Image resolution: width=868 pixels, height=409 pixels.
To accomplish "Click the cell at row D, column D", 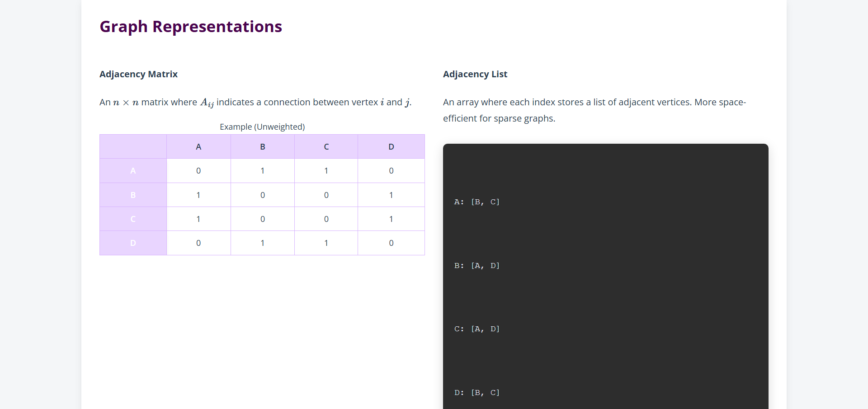I will pyautogui.click(x=391, y=243).
